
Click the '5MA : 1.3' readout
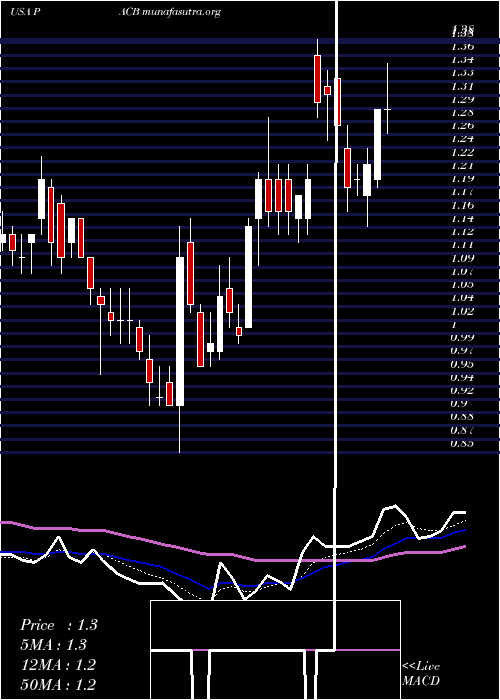pyautogui.click(x=54, y=645)
